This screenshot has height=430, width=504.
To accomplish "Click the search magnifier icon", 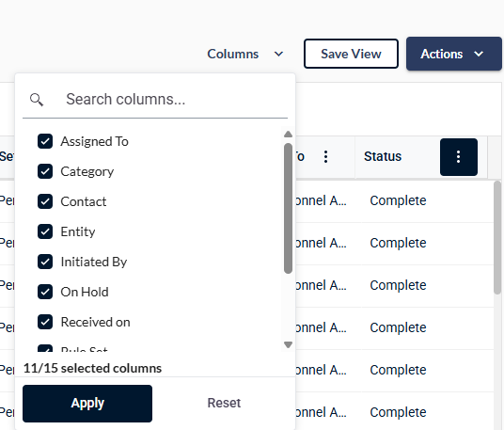I will [x=37, y=100].
